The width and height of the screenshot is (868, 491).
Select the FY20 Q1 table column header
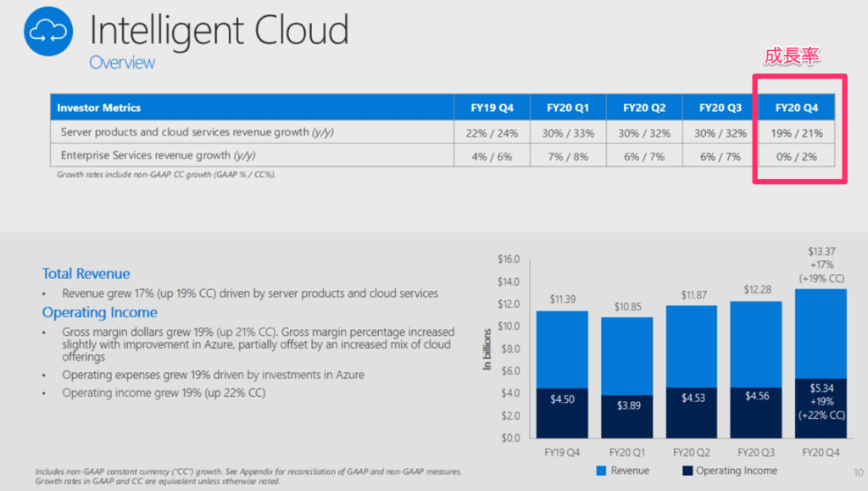pos(568,108)
